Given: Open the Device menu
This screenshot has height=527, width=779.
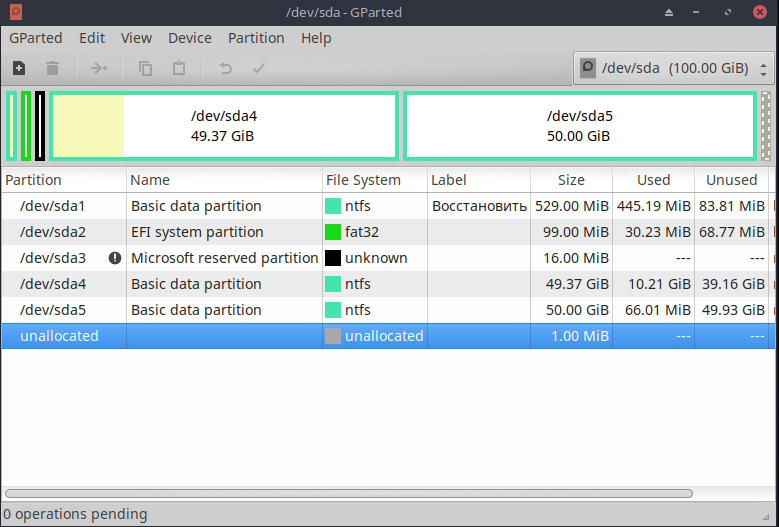Looking at the screenshot, I should 190,38.
